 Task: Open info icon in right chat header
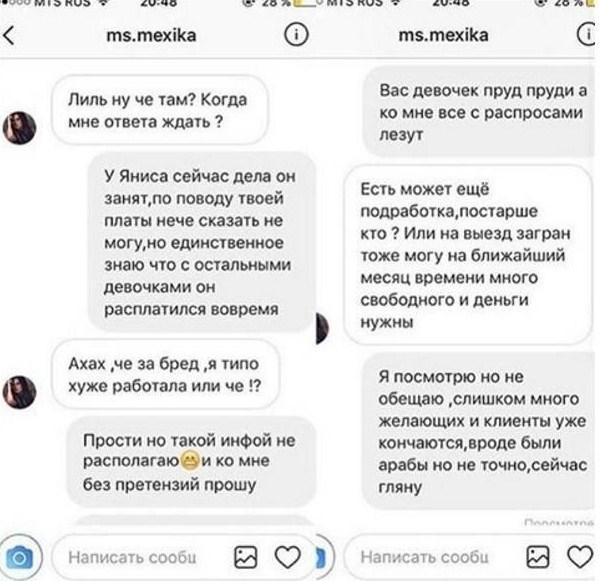(587, 34)
